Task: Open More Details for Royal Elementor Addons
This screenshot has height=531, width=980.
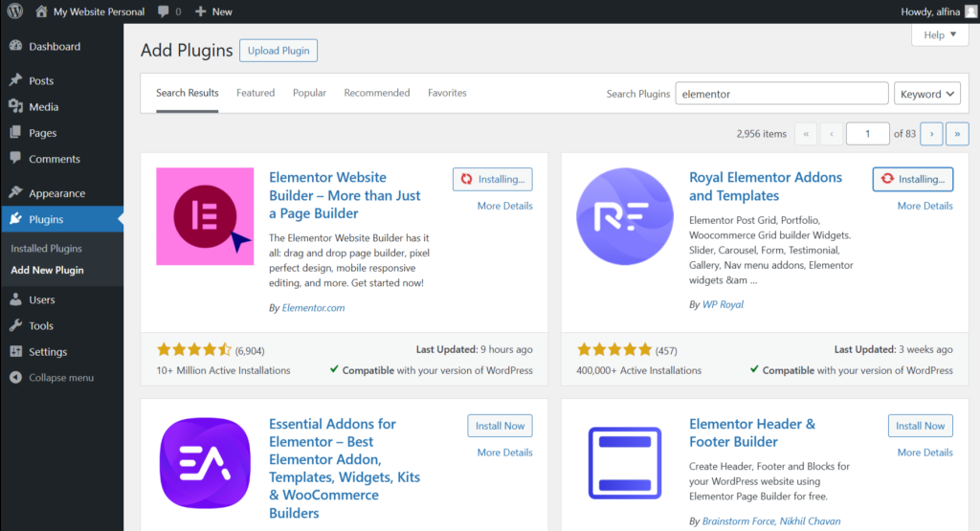Action: 924,206
